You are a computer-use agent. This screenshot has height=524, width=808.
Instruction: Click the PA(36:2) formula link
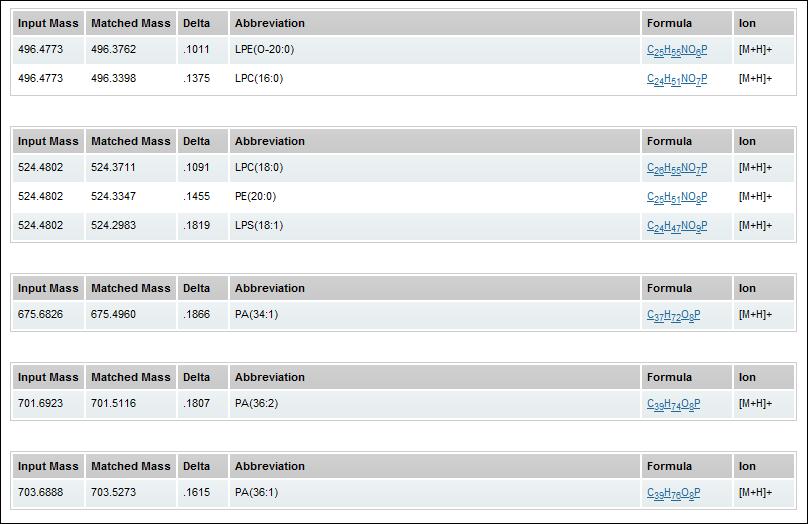[673, 405]
